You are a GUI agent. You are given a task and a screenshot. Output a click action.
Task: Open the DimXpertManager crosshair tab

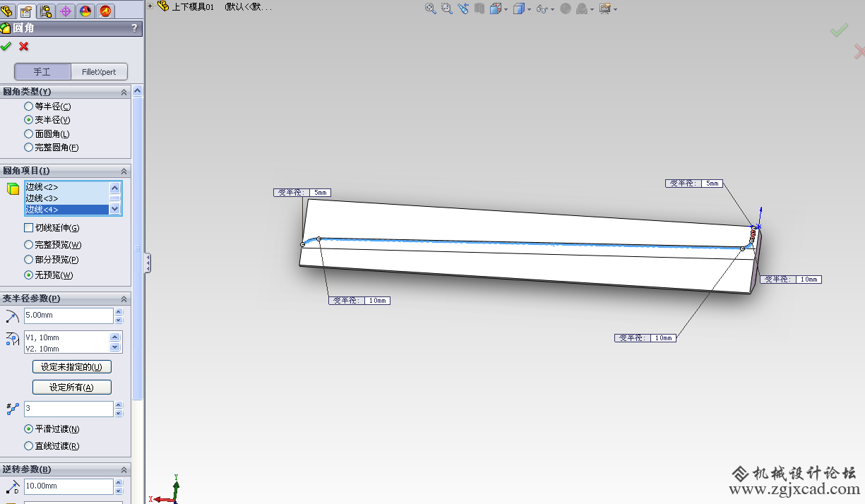(66, 11)
